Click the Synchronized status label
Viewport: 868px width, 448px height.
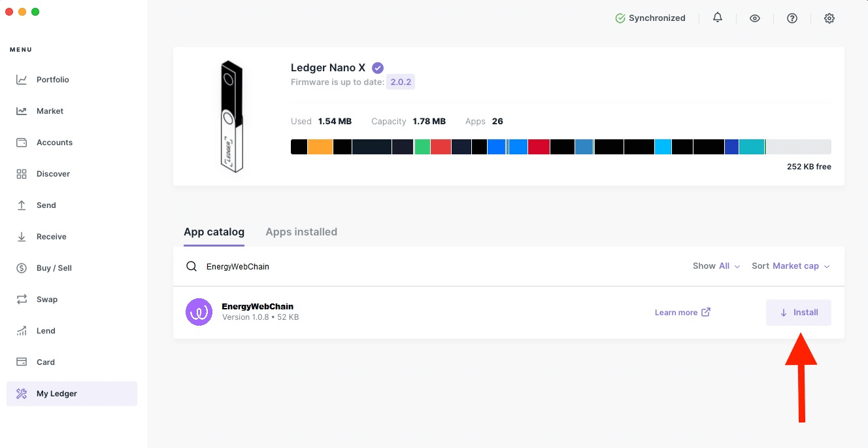[657, 18]
